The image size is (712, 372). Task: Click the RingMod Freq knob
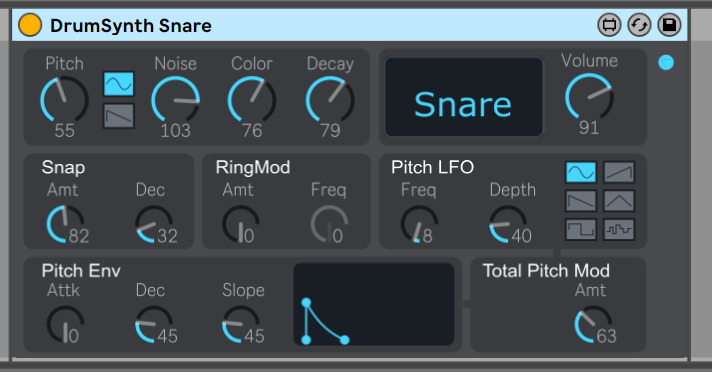[329, 224]
